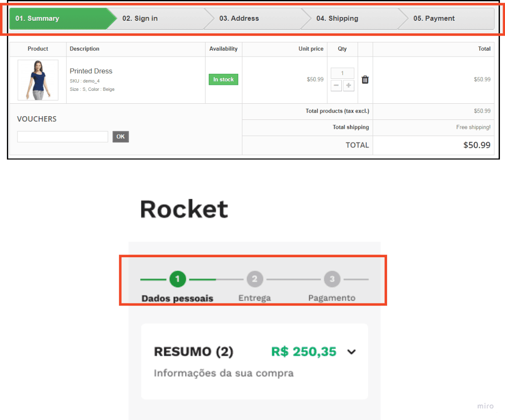The image size is (505, 420).
Task: Click the Informações da sua compra text
Action: tap(223, 373)
